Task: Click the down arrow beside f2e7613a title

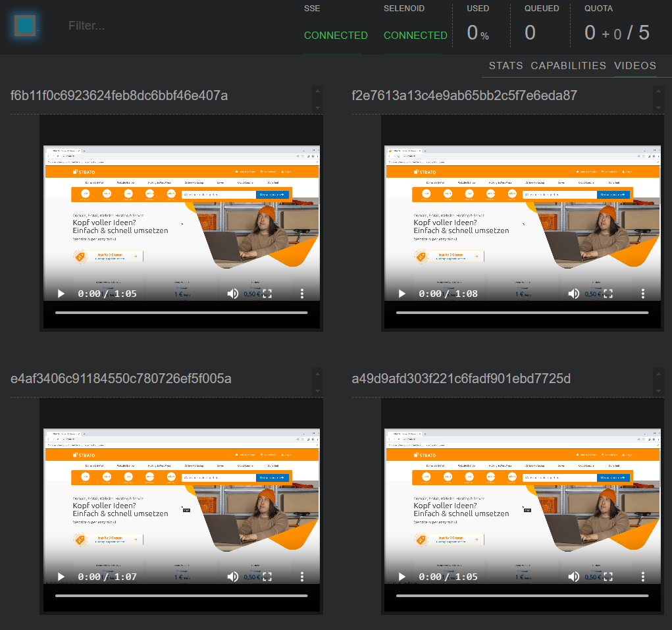Action: tap(658, 107)
